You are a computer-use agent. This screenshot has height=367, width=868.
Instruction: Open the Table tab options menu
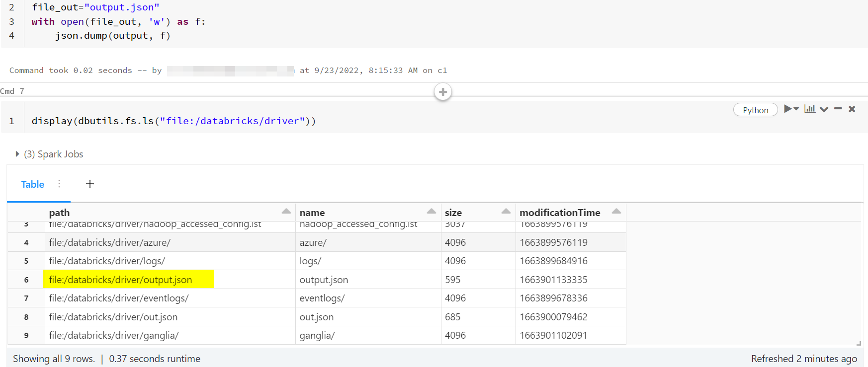point(59,184)
